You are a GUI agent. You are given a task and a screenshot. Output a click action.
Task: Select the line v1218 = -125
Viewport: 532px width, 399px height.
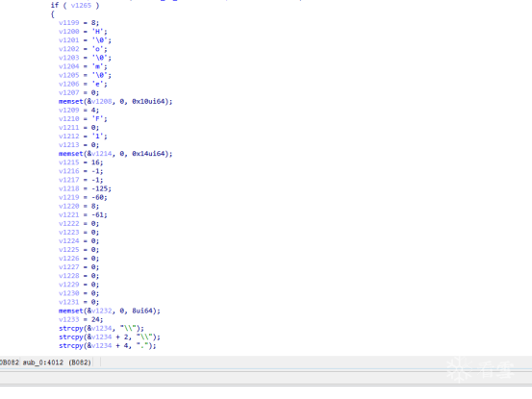(85, 188)
